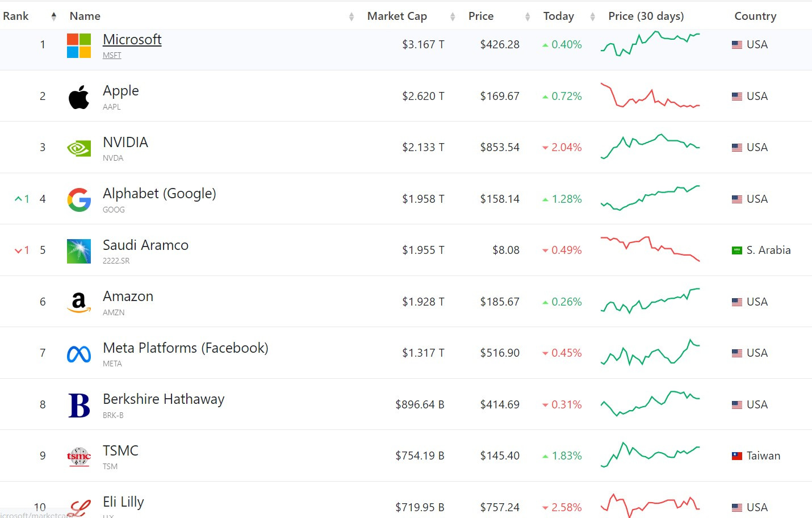Click the Name column header
Viewport: 812px width, 518px height.
(85, 16)
